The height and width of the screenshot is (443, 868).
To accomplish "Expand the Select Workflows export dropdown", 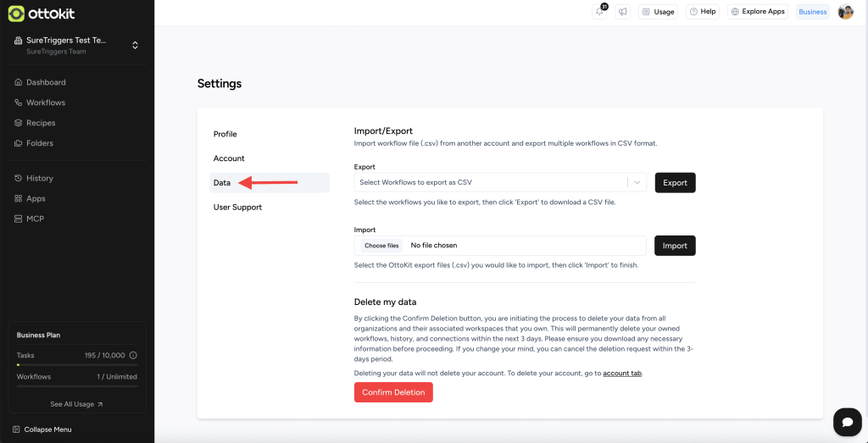I will (x=637, y=182).
